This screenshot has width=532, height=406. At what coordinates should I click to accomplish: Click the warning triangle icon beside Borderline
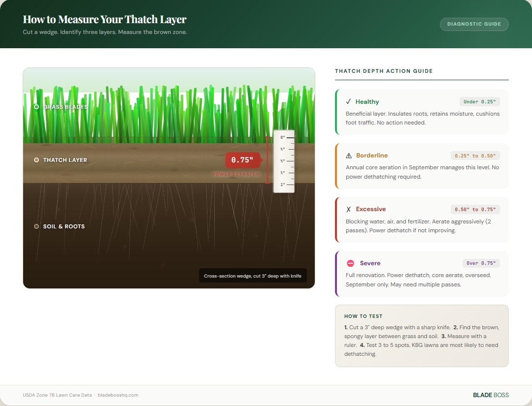[x=348, y=156]
